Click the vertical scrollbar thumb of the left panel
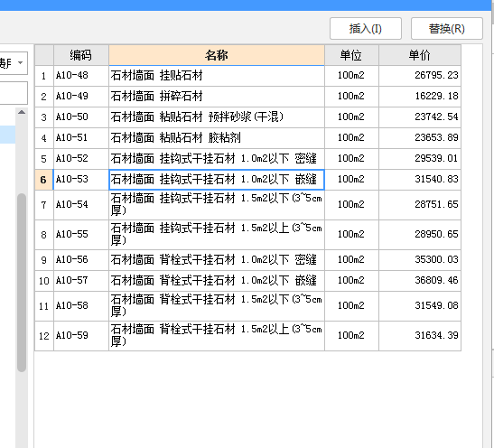The image size is (494, 448). 22,283
